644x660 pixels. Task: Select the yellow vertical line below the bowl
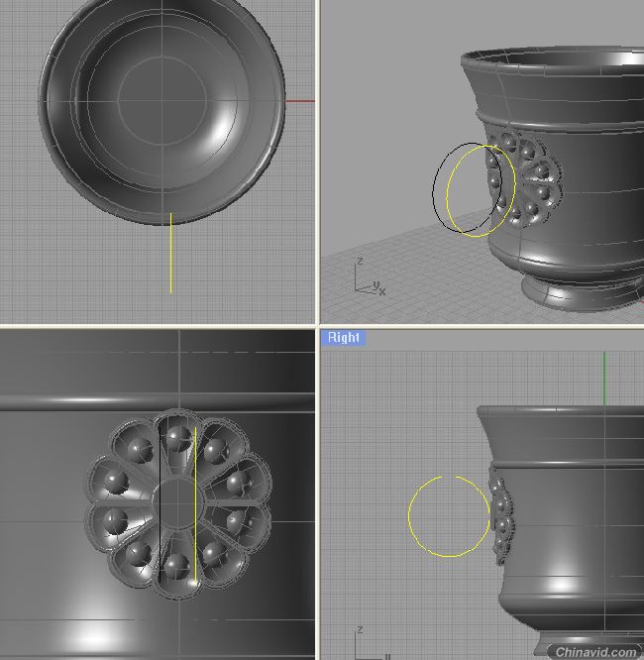(170, 253)
